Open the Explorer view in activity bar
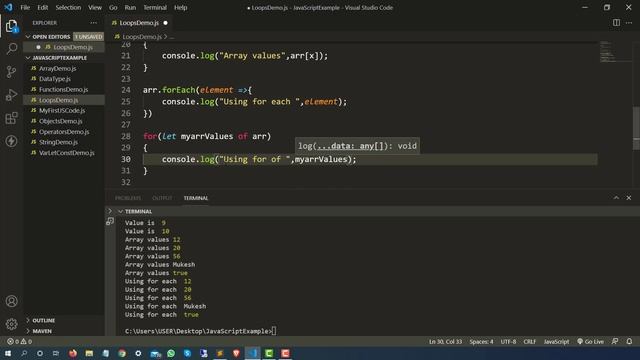The height and width of the screenshot is (360, 640). tap(11, 26)
